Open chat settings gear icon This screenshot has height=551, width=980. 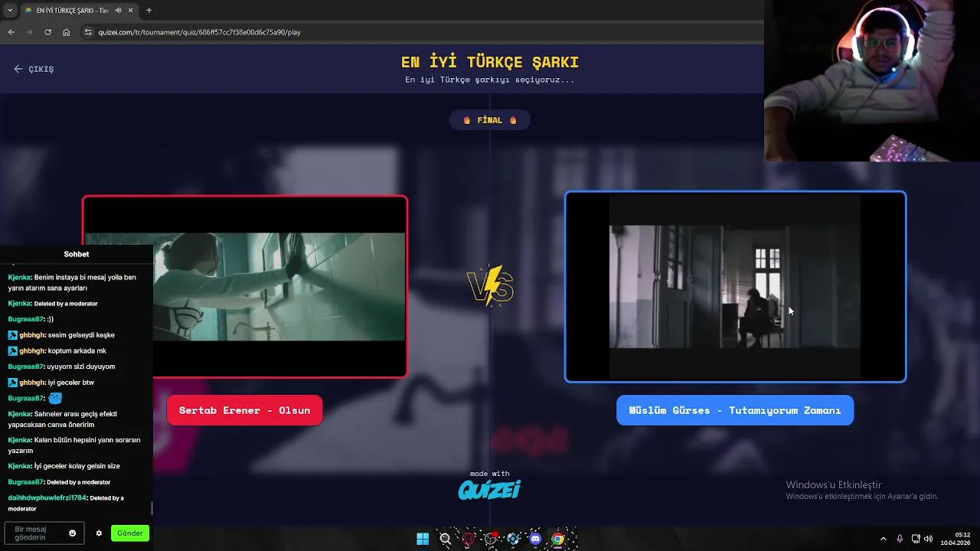tap(99, 533)
